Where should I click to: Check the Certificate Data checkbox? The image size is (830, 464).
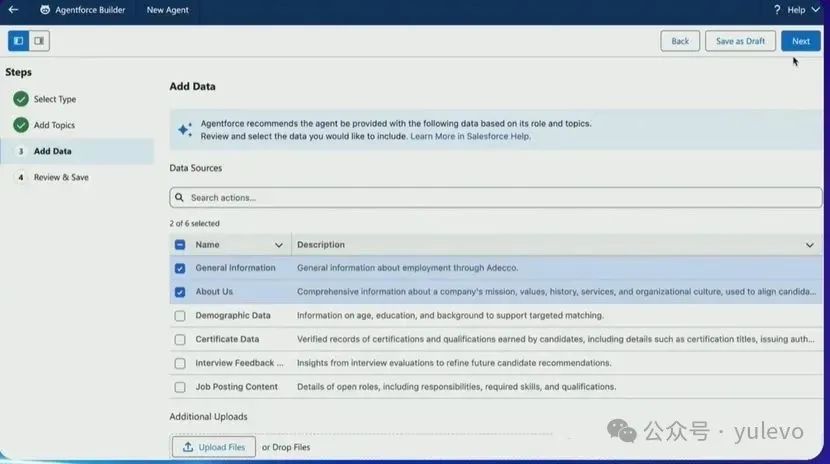[x=180, y=339]
